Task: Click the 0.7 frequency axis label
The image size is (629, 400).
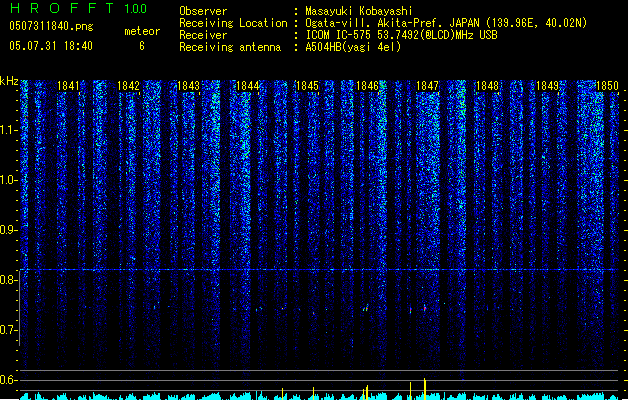Action: click(8, 330)
